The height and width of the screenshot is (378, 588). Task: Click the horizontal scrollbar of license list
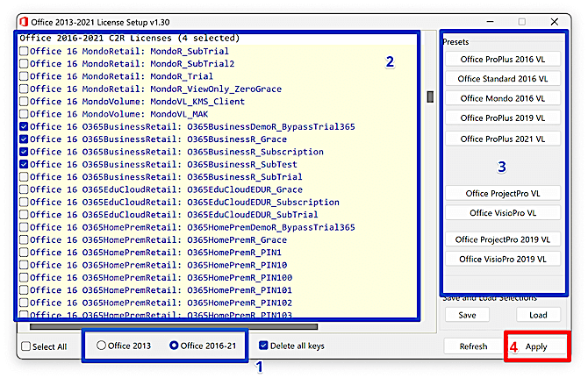[x=174, y=326]
